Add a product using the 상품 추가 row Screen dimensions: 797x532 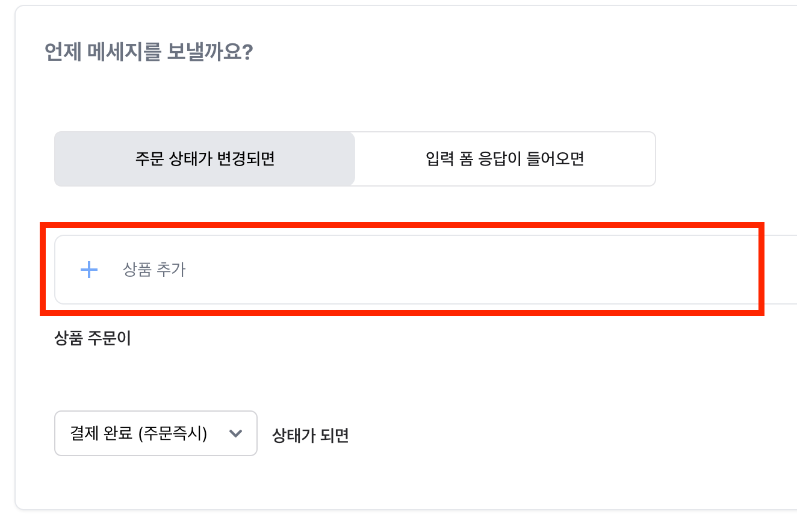(x=155, y=270)
